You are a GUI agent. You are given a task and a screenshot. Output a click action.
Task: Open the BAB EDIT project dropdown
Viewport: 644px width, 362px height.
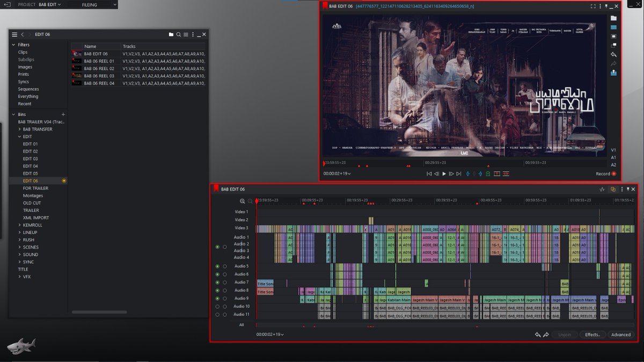click(49, 4)
